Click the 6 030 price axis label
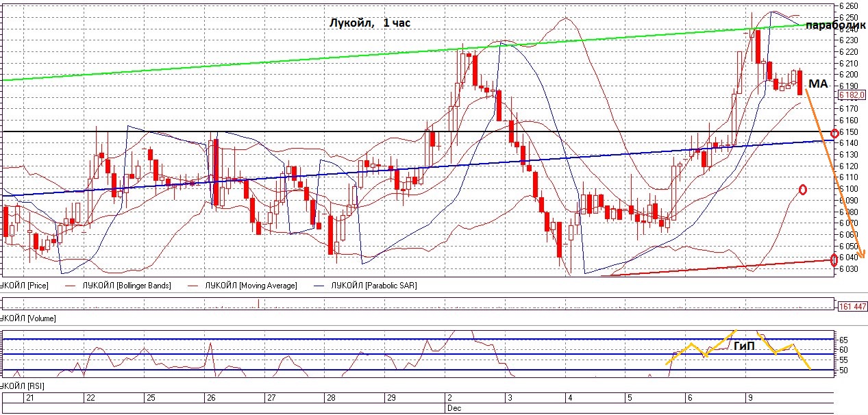868x415 pixels. point(850,268)
